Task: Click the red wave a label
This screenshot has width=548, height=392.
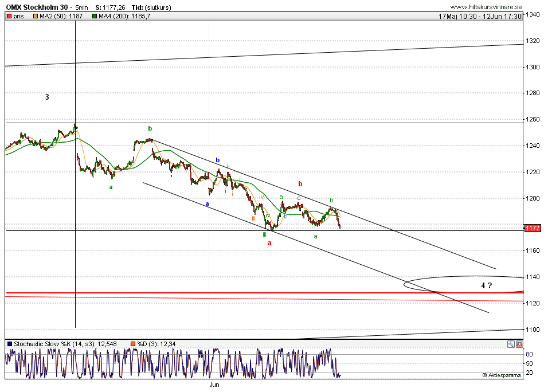Action: pyautogui.click(x=269, y=243)
